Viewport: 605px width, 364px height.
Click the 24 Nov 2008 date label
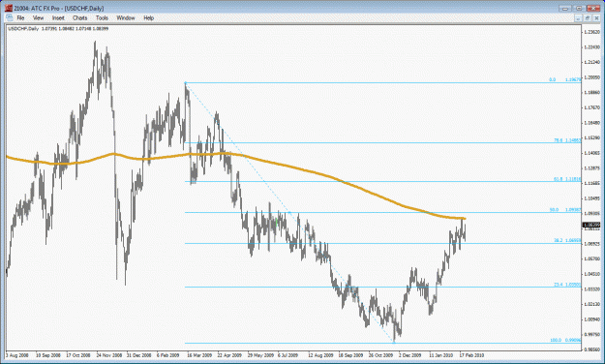[108, 354]
